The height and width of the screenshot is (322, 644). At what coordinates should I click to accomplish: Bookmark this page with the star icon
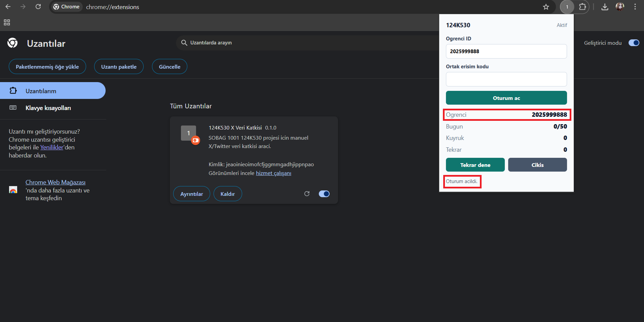tap(546, 7)
